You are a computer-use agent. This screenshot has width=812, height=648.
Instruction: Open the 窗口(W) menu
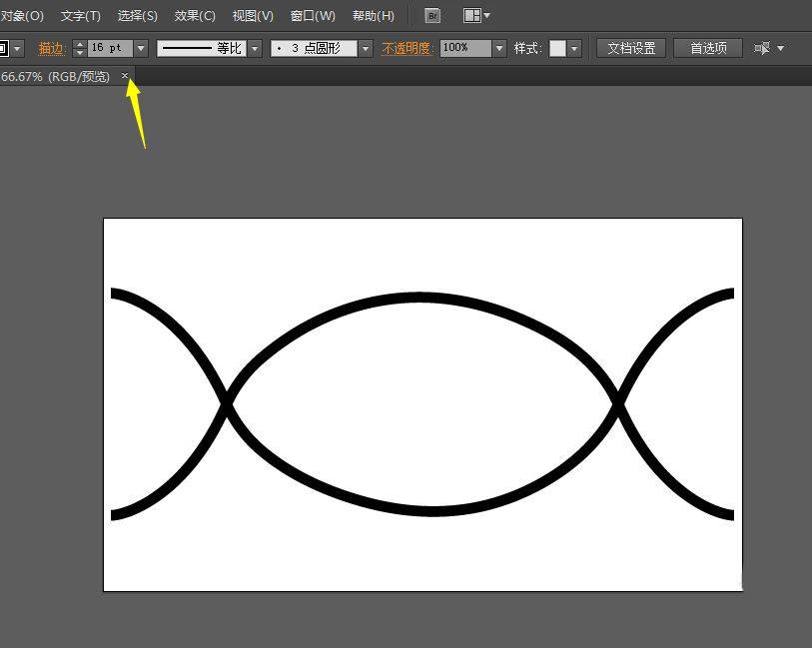click(x=313, y=16)
